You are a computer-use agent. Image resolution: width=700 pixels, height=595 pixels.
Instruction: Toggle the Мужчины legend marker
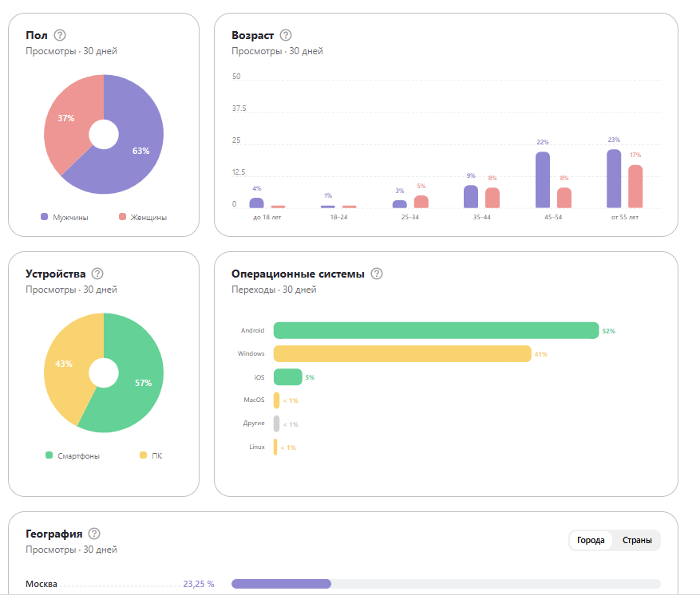point(44,217)
